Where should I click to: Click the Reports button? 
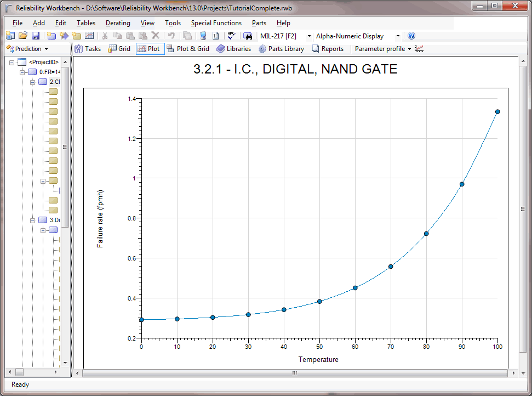328,49
